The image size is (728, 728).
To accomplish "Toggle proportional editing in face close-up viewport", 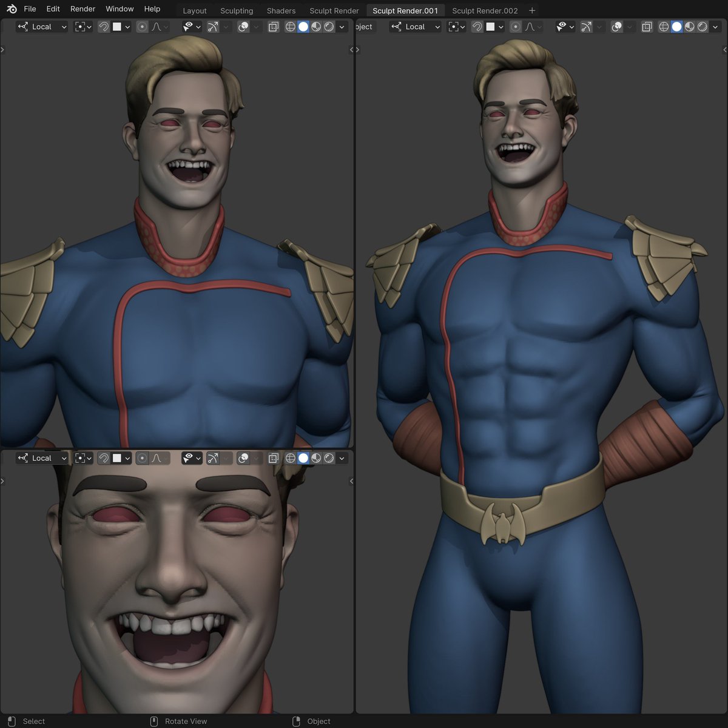I will tap(142, 458).
